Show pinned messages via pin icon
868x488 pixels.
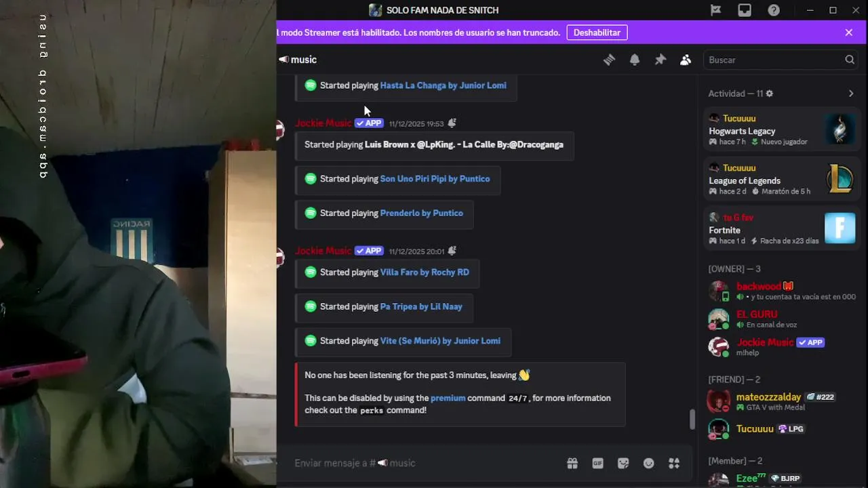pyautogui.click(x=660, y=60)
